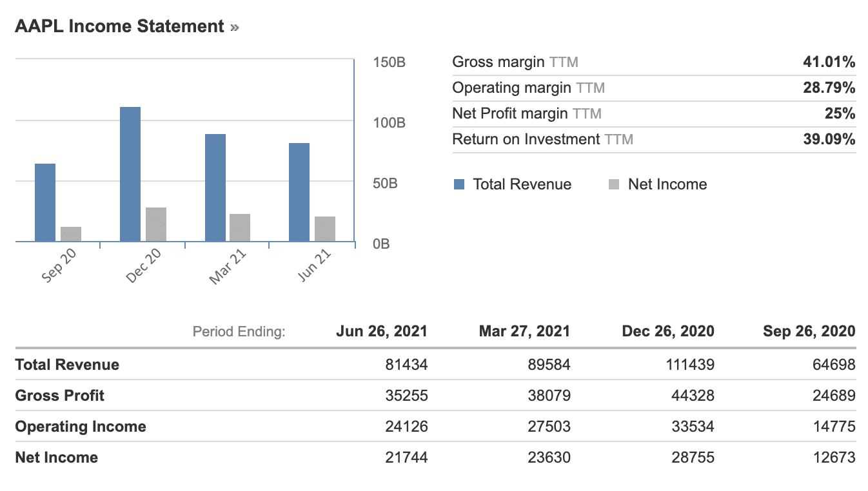
Task: Click the Sep 20 blue revenue bar
Action: click(45, 202)
